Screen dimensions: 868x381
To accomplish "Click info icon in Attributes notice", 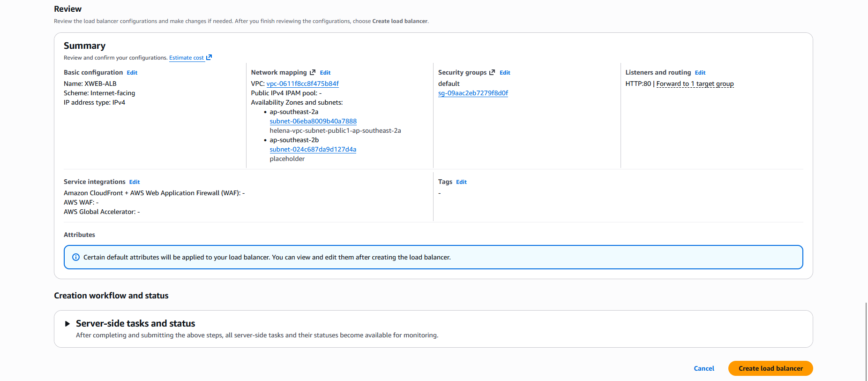I will [x=76, y=257].
